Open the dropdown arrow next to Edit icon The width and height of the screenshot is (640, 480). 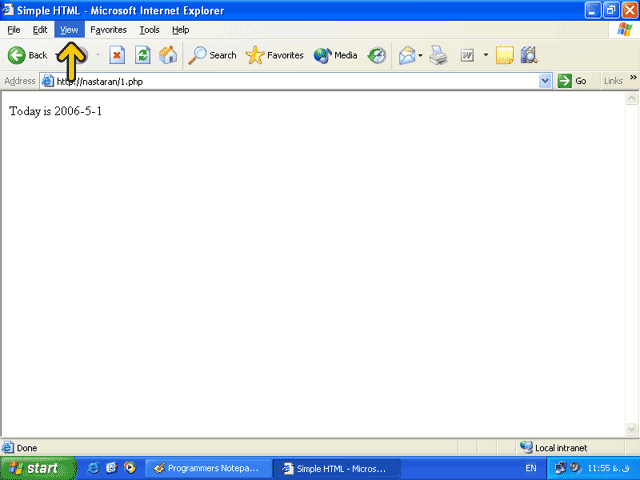tap(486, 56)
